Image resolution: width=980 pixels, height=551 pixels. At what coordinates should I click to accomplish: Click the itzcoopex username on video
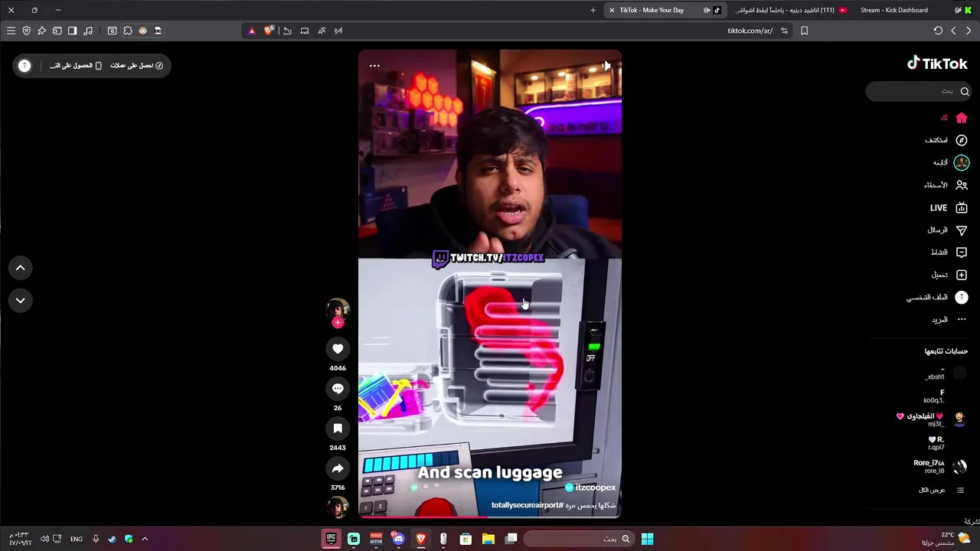pyautogui.click(x=595, y=487)
